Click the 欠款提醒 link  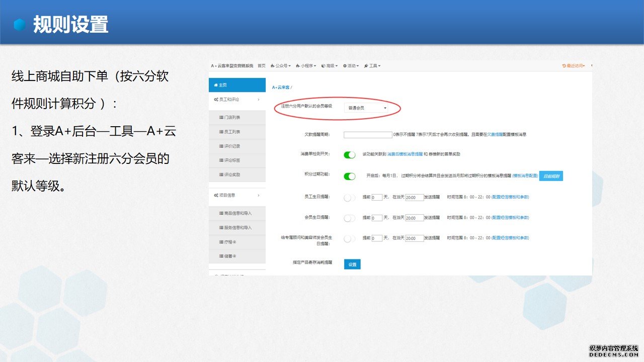(x=495, y=135)
